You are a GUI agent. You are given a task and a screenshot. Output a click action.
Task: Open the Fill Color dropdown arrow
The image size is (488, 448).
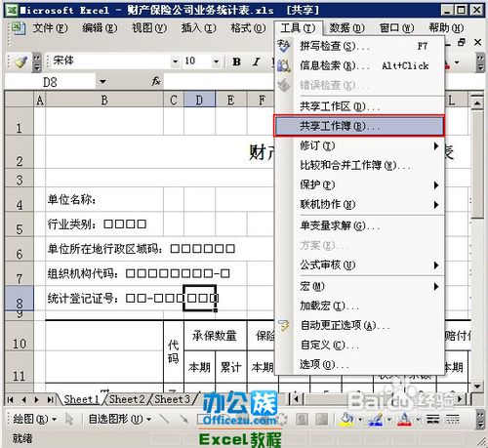tap(360, 420)
